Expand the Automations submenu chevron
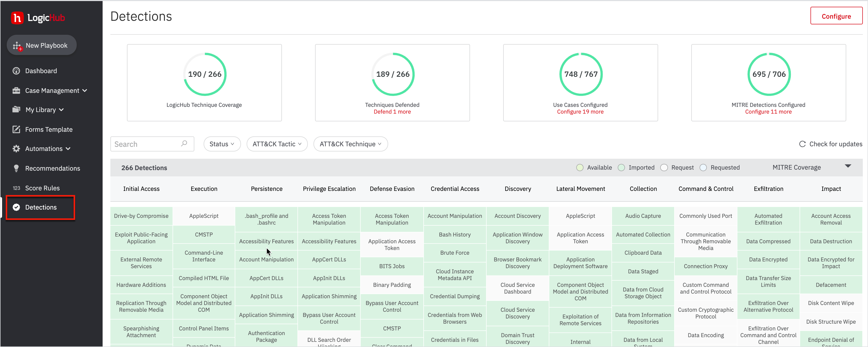Screen dimensions: 868x347 coord(68,149)
